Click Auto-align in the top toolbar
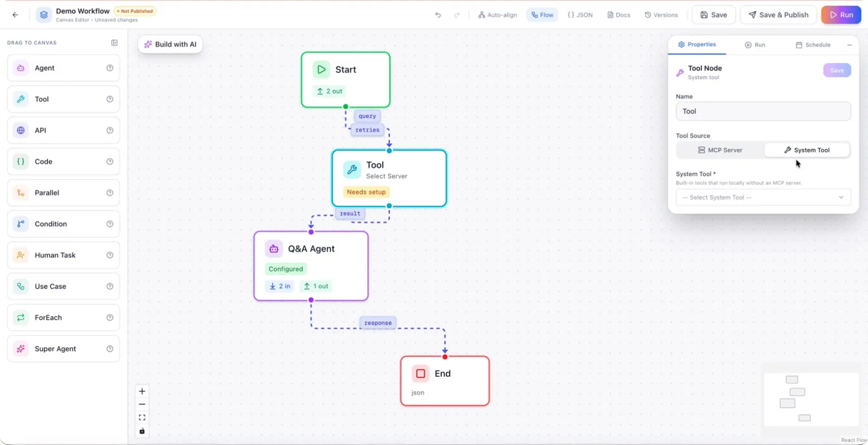Screen dimensions: 868x445 (497, 15)
